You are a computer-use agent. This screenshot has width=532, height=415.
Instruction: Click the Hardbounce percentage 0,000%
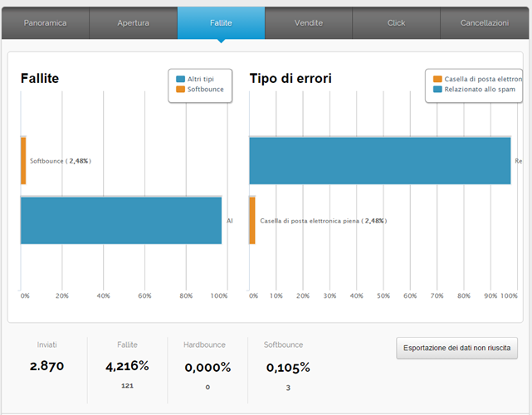(207, 367)
